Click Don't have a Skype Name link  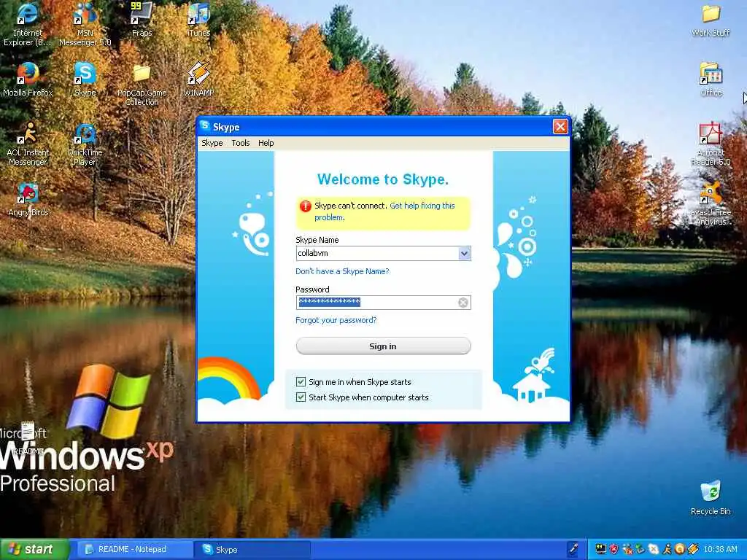click(342, 271)
